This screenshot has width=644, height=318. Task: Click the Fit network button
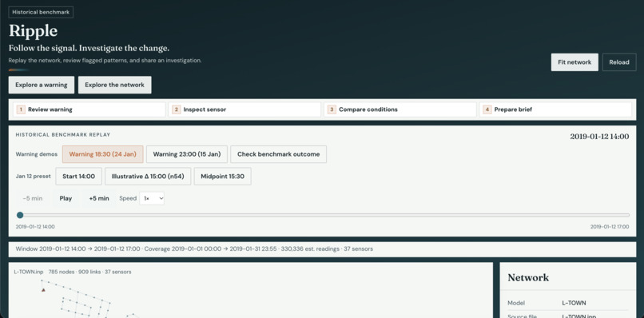[x=574, y=62]
